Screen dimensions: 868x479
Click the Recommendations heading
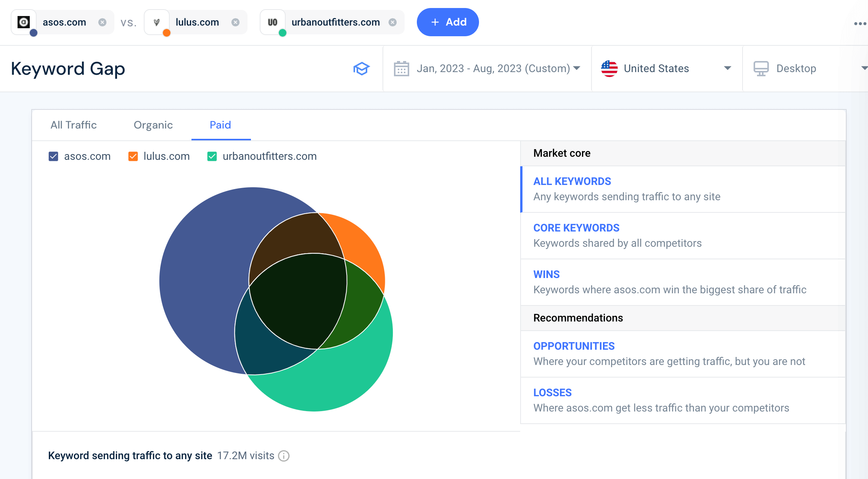click(x=578, y=318)
